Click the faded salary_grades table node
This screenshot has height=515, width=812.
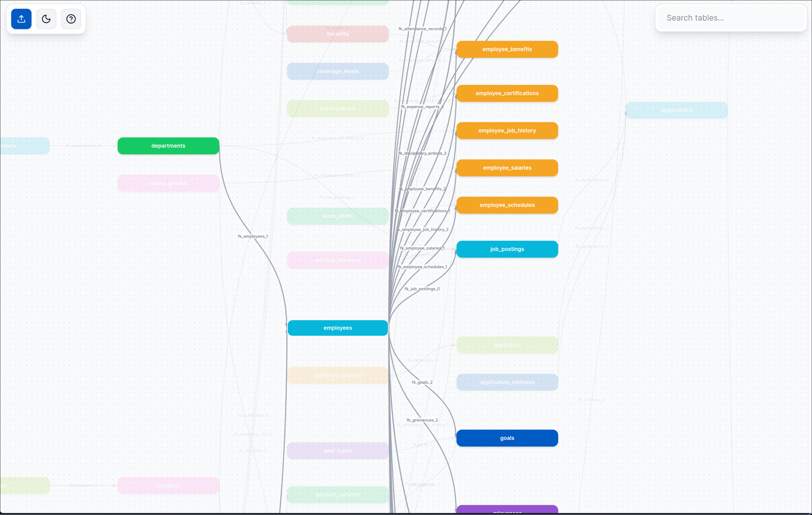[x=168, y=183]
